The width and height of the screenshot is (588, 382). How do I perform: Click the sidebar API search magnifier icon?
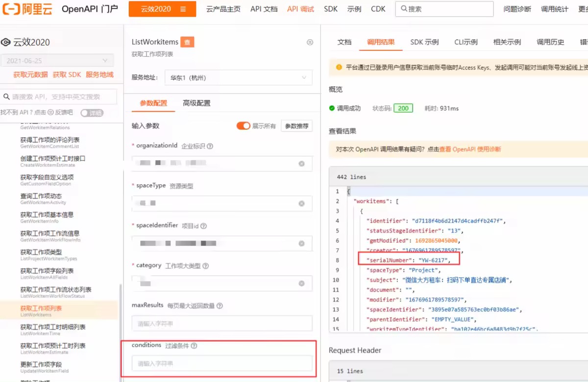7,96
